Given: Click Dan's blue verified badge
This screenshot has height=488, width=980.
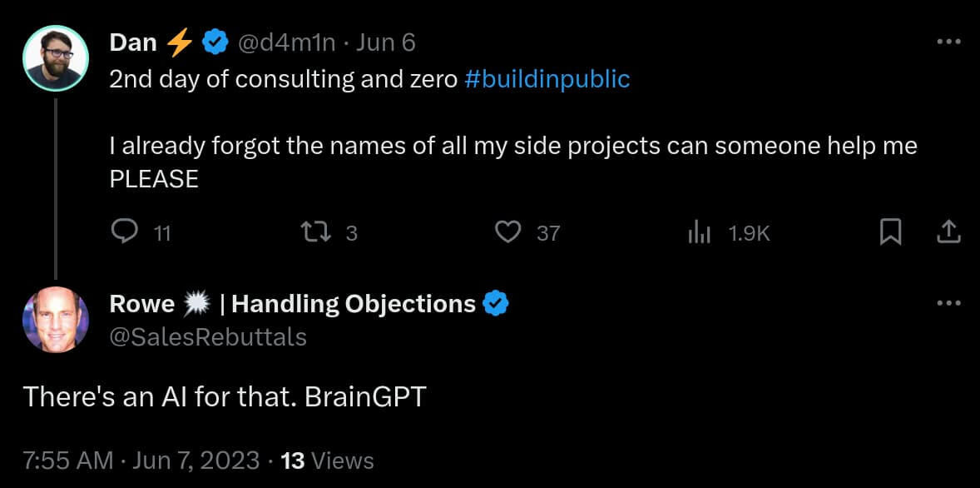Looking at the screenshot, I should 216,42.
